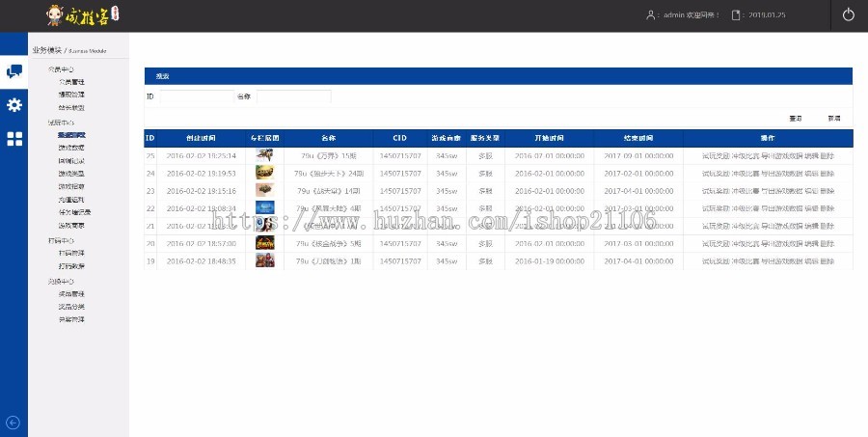
Task: Open the thumbnail image in row ID 23
Action: coord(264,191)
